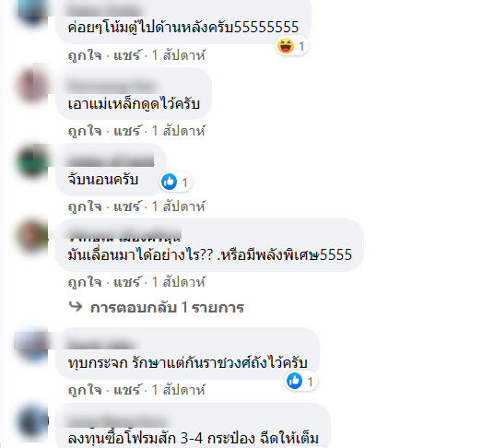Open the profile picture of the 'จับนอนครับ' commenter
Viewport: 494px width, 448px height.
(32, 159)
